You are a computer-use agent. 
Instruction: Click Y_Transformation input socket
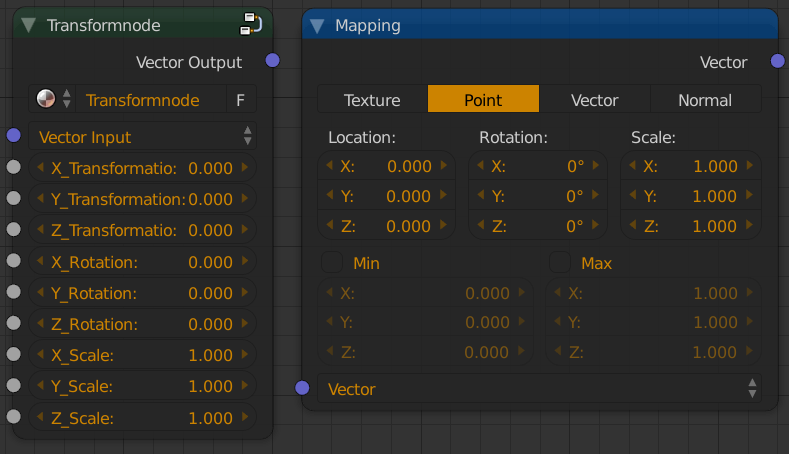tap(14, 198)
